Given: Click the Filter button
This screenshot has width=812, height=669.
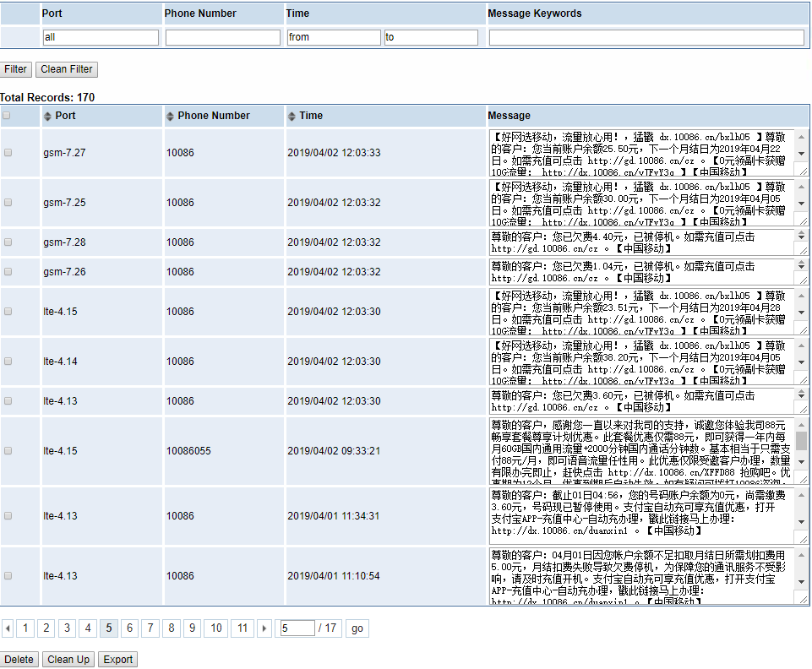Looking at the screenshot, I should click(x=15, y=69).
